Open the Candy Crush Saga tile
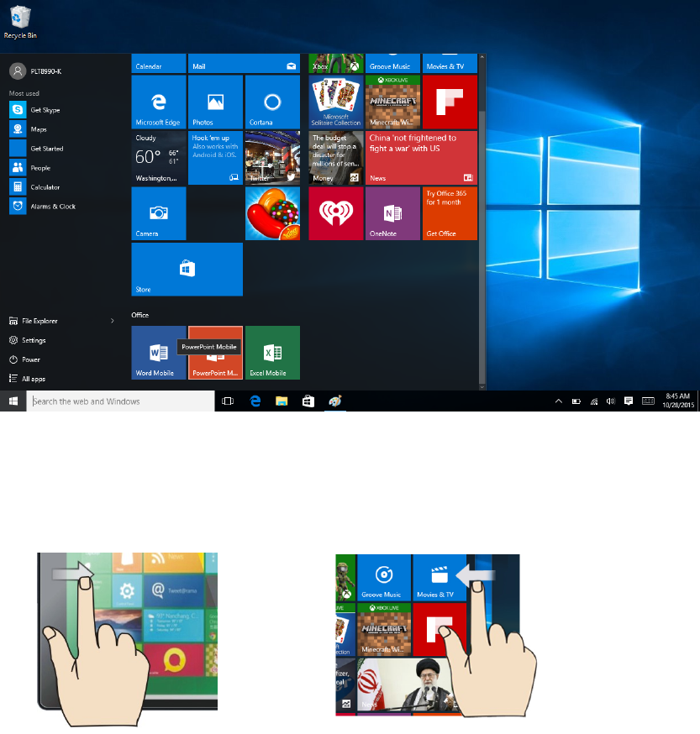The width and height of the screenshot is (700, 734). click(x=273, y=213)
